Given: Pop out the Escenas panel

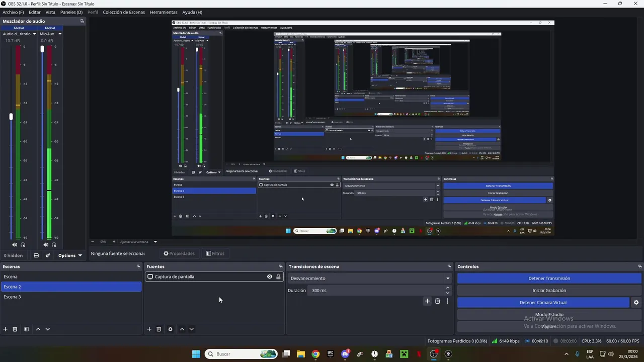Looking at the screenshot, I should (138, 266).
